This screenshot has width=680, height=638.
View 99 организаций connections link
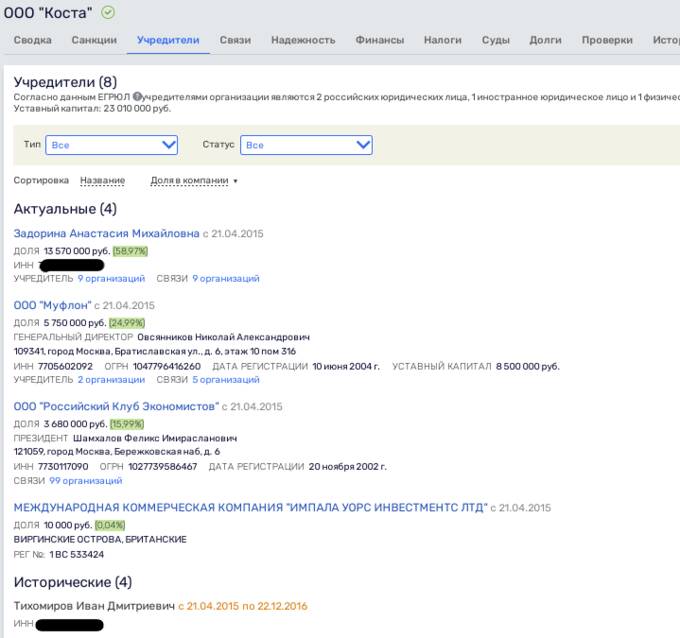coord(86,481)
